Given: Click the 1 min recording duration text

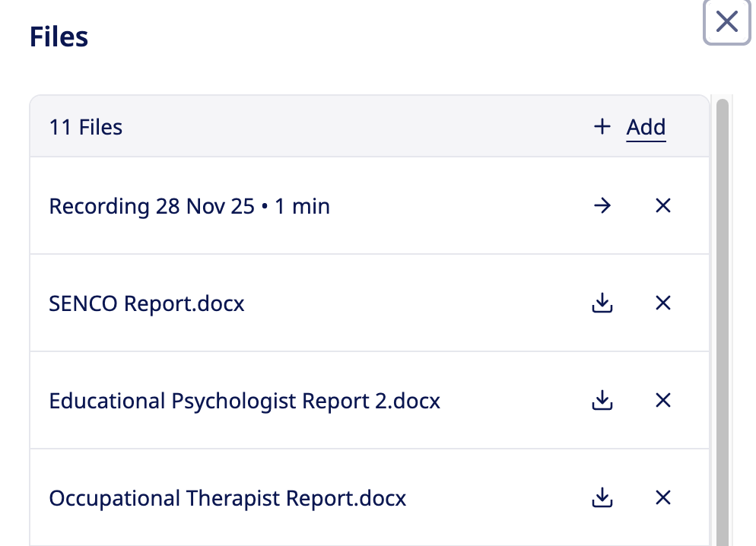Looking at the screenshot, I should 303,206.
